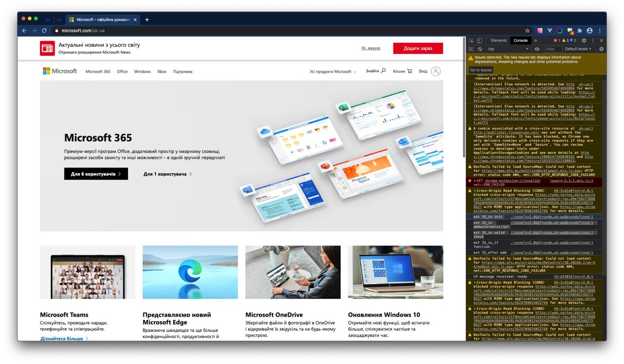Activate the DevTools inspect element picker

coord(471,41)
